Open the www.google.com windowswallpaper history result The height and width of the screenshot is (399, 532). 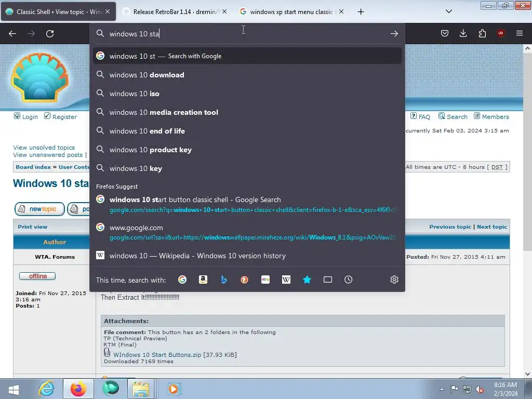tap(247, 232)
